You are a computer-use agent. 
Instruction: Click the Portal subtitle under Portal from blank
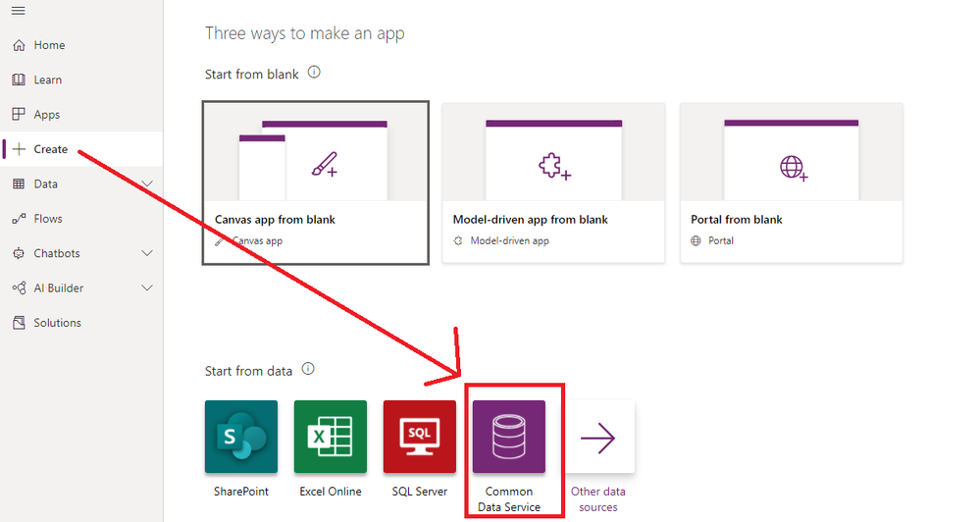tap(721, 240)
